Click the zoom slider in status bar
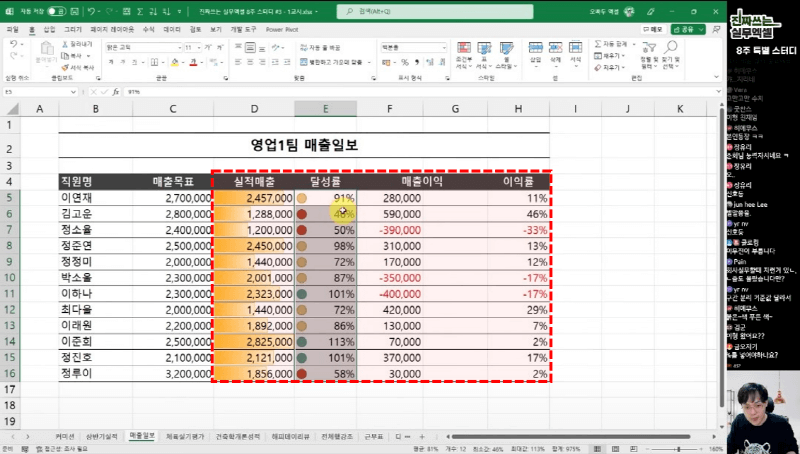The width and height of the screenshot is (800, 454). click(678, 449)
